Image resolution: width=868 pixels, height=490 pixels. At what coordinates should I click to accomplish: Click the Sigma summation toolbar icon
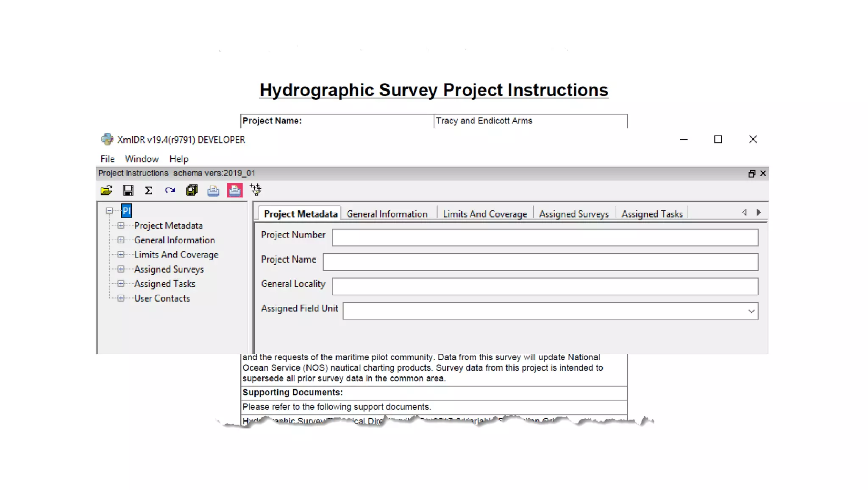click(148, 190)
